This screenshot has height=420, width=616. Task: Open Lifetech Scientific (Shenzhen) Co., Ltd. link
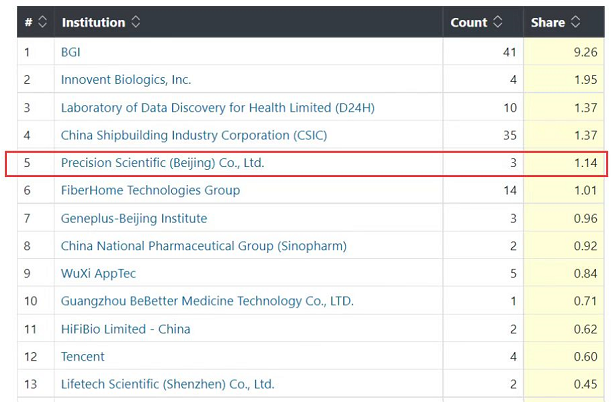click(168, 384)
